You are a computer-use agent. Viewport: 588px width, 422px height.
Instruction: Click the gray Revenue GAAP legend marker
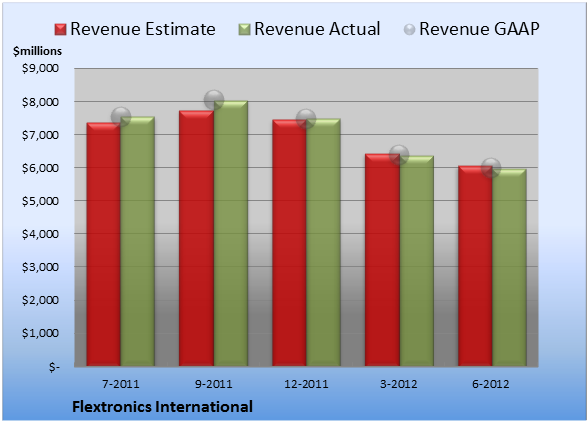(410, 30)
